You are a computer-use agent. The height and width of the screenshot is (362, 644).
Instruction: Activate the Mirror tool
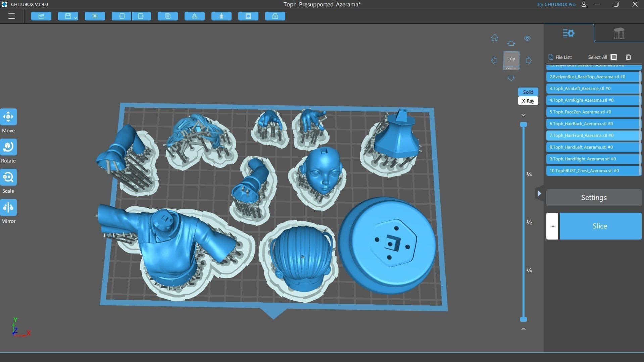[x=8, y=208]
